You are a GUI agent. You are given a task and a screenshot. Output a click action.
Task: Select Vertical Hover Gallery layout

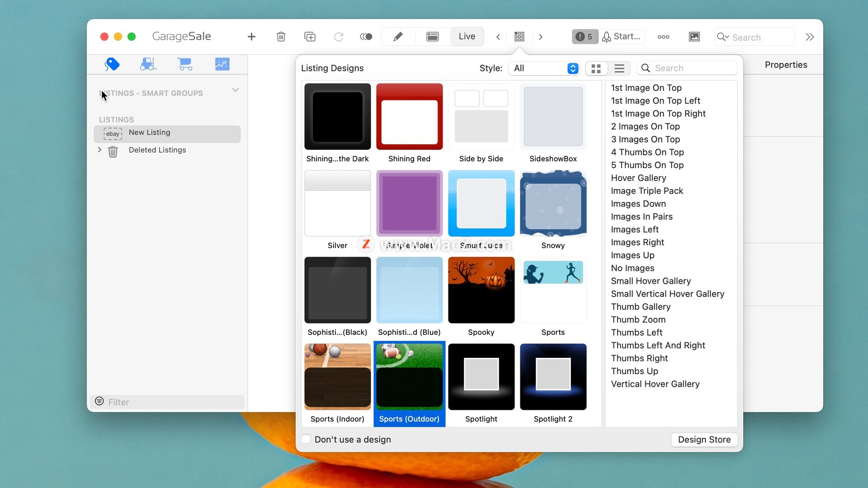click(x=655, y=384)
